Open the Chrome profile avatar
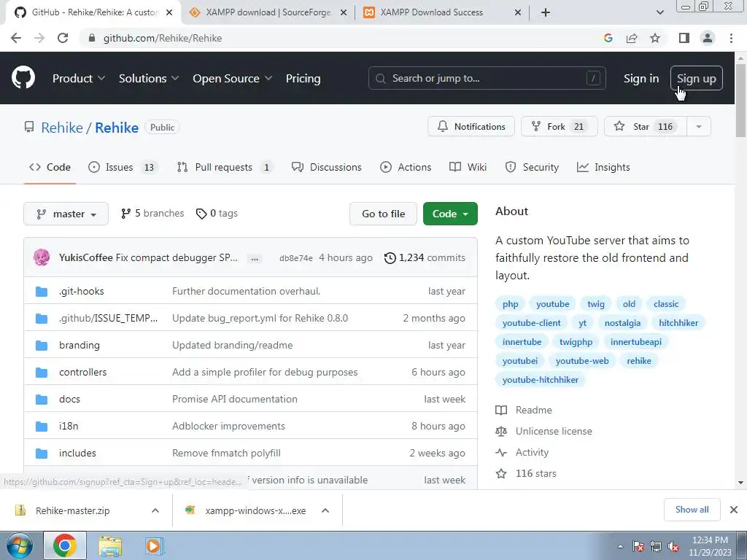The image size is (747, 560). [708, 38]
